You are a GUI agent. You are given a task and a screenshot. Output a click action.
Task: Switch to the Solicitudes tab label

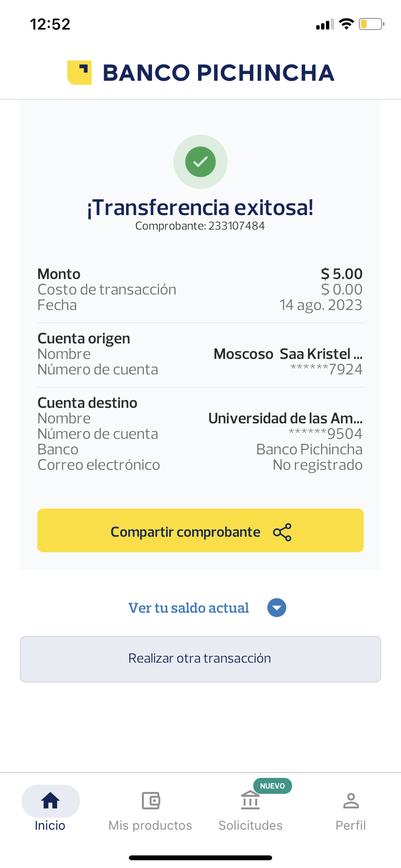point(250,825)
